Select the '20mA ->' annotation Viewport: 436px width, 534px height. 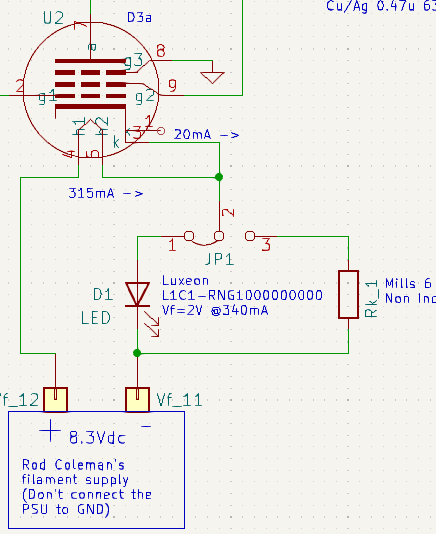(206, 135)
